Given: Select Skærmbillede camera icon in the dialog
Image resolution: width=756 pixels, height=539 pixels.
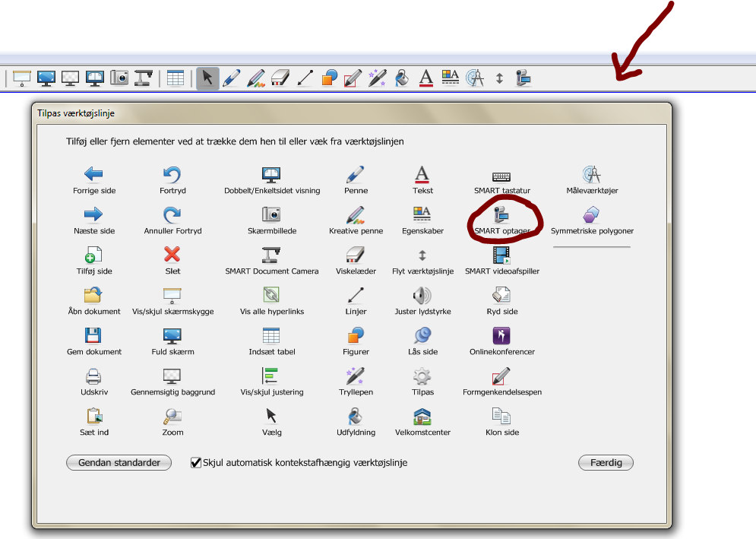Looking at the screenshot, I should (x=271, y=214).
